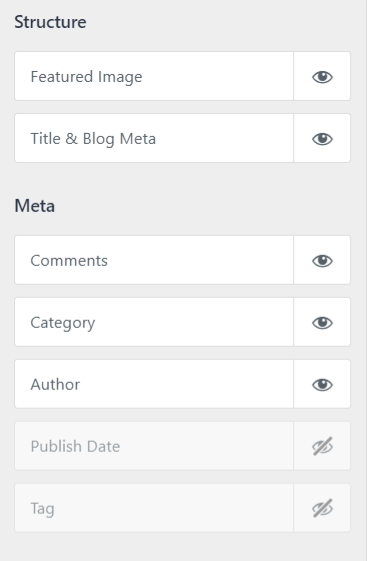
Task: Click the Author item label
Action: (55, 385)
